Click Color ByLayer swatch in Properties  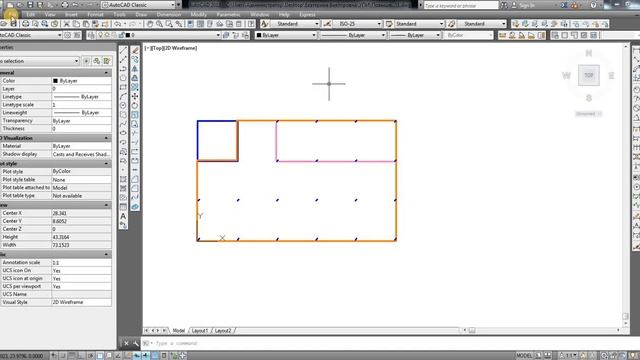(56, 81)
